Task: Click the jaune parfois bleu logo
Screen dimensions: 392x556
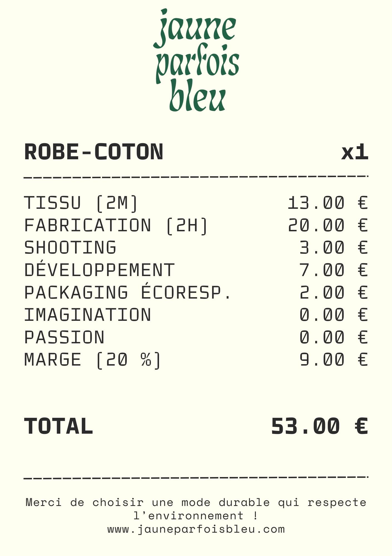Action: click(x=196, y=61)
